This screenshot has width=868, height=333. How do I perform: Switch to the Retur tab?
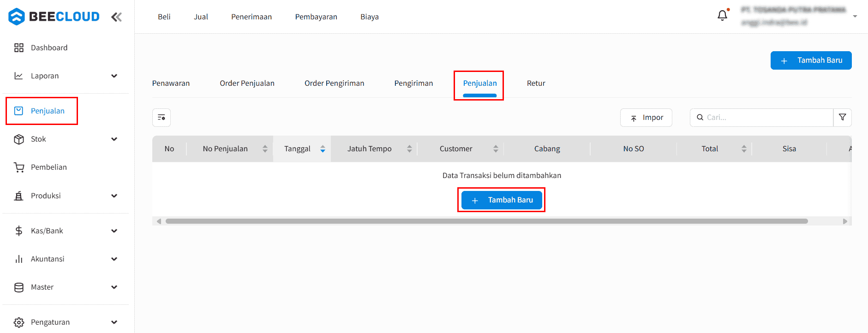coord(536,83)
